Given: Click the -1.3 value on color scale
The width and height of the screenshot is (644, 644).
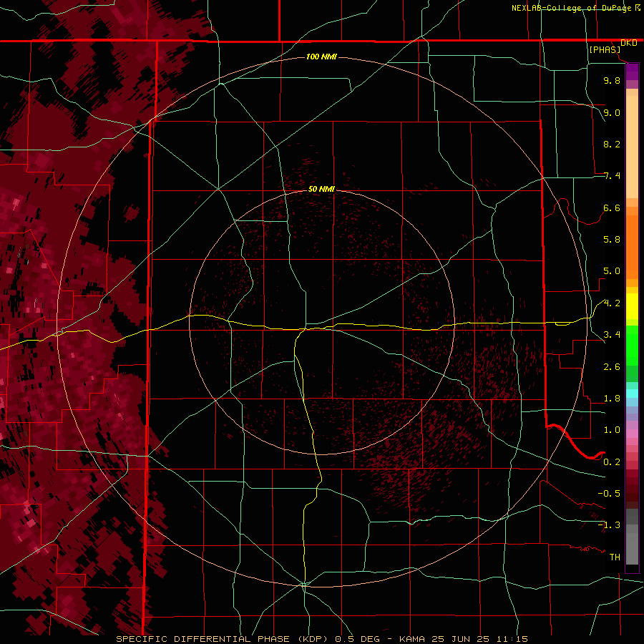Looking at the screenshot, I should click(x=609, y=525).
